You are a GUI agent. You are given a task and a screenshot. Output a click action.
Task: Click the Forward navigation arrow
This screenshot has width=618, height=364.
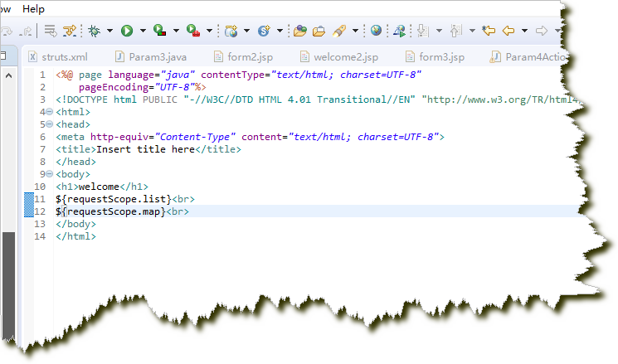click(542, 31)
